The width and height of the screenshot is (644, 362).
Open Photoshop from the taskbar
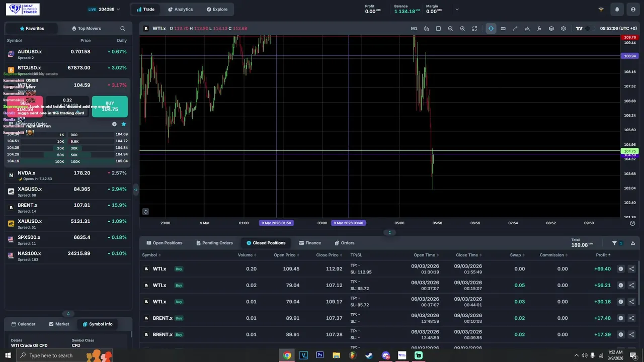(x=319, y=355)
